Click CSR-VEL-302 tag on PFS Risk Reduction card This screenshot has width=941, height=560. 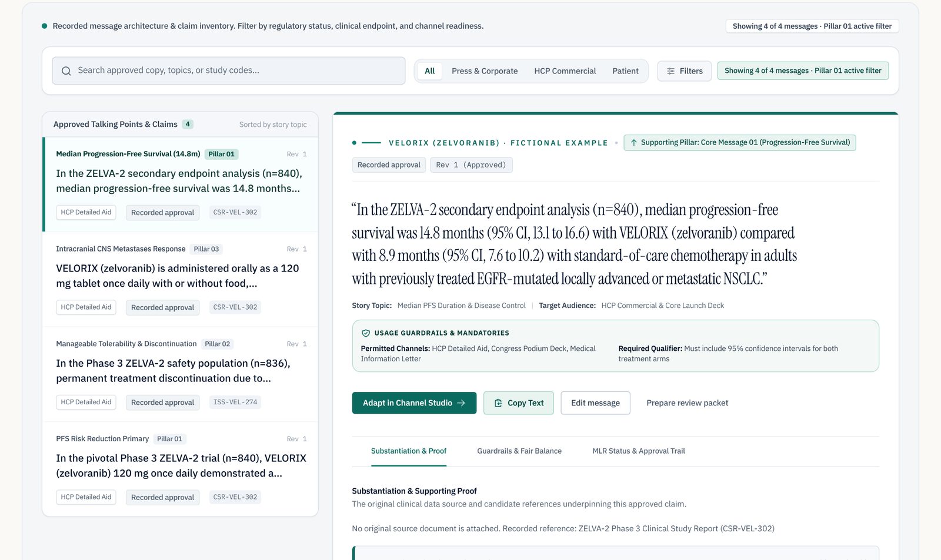pyautogui.click(x=235, y=497)
